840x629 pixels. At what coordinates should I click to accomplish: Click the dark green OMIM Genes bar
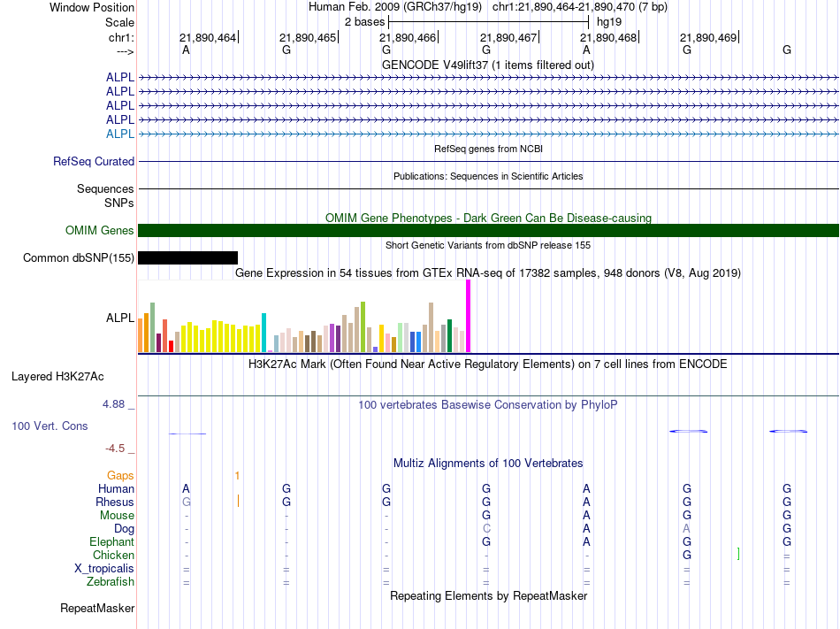pyautogui.click(x=488, y=231)
